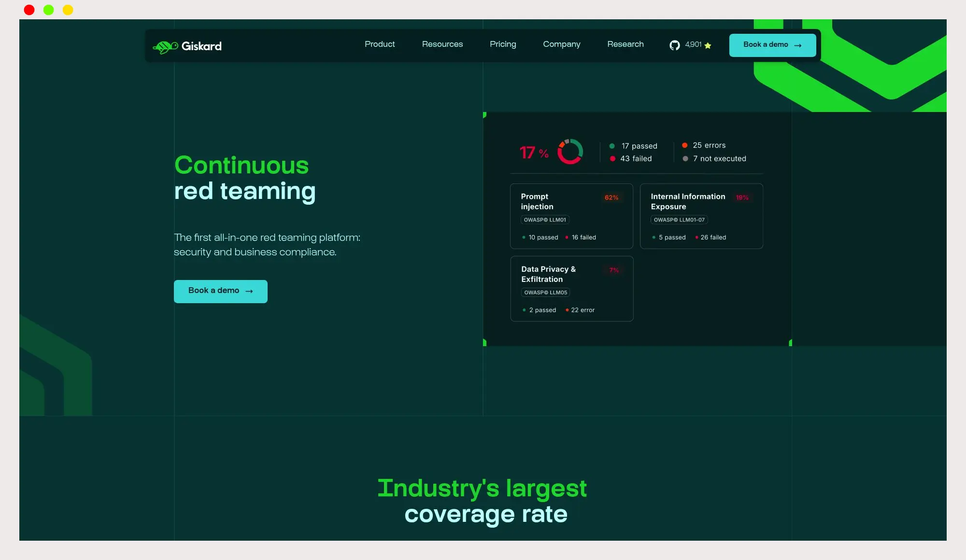Open the Product menu
Viewport: 966px width, 560px height.
379,44
